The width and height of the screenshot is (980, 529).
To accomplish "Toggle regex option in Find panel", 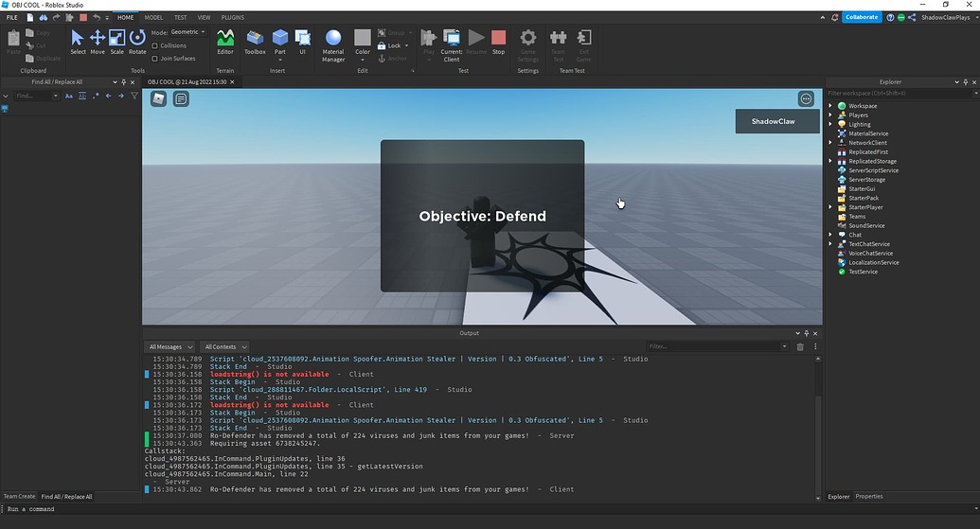I will (95, 97).
